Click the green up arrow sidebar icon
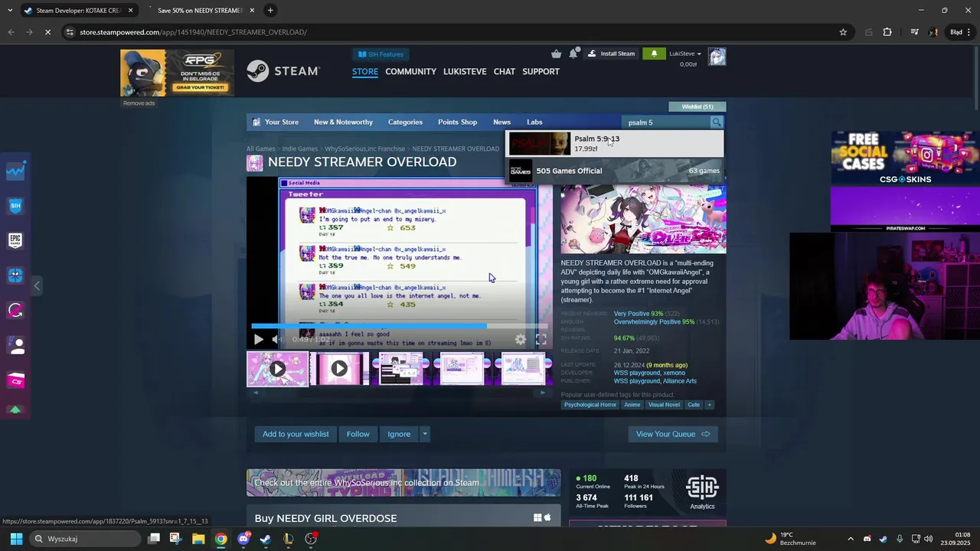The image size is (980, 551). coord(15,410)
